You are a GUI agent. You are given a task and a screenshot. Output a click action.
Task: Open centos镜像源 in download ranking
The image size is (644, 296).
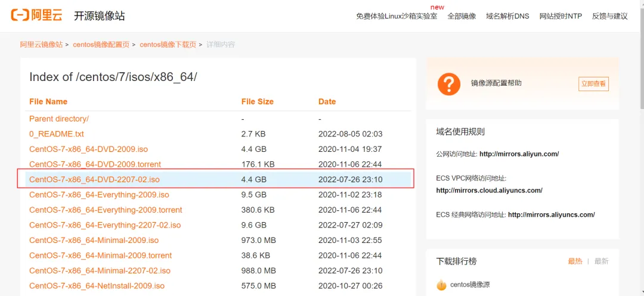pos(470,285)
